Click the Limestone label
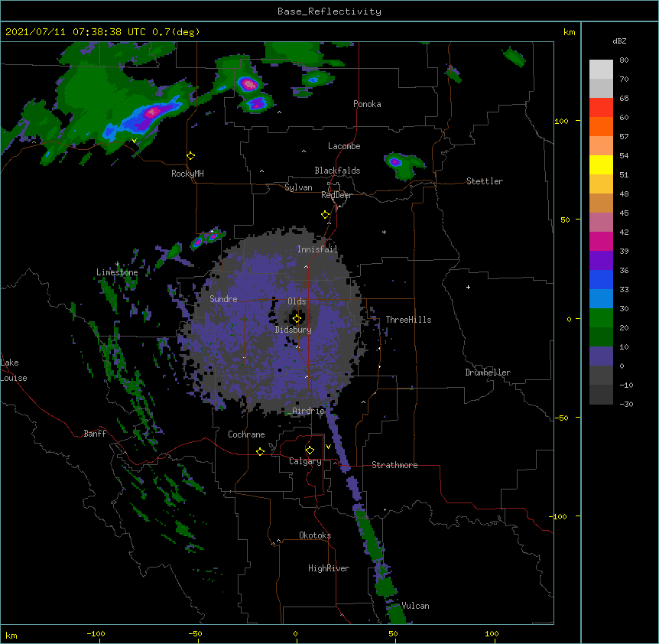Viewport: 659px width, 644px height. pyautogui.click(x=117, y=272)
